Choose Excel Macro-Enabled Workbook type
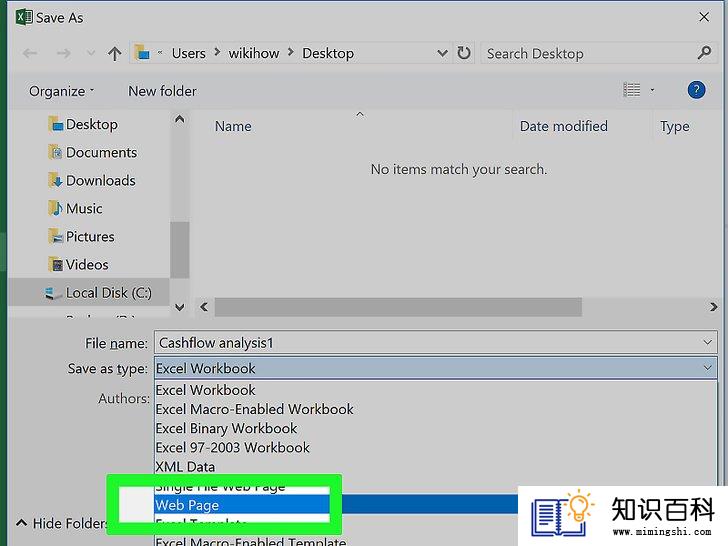Screen dimensions: 728x546 coord(436,409)
